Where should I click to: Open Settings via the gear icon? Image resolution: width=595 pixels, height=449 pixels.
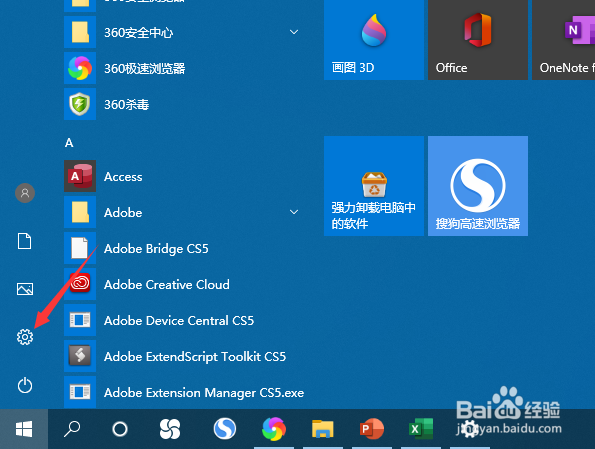coord(25,337)
